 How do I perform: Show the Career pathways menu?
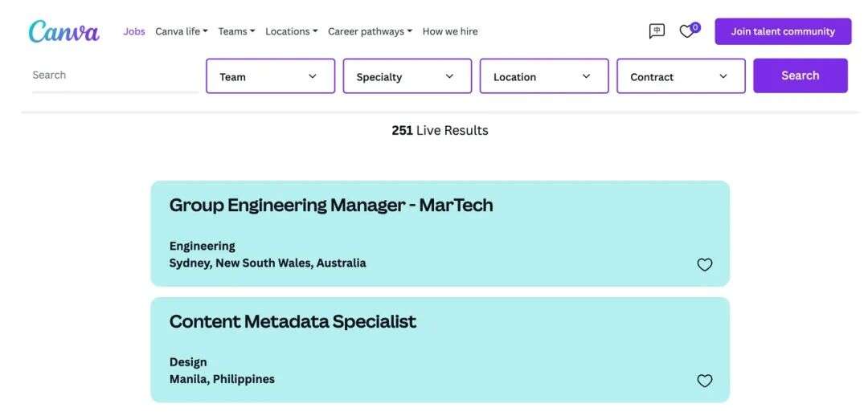(x=370, y=31)
